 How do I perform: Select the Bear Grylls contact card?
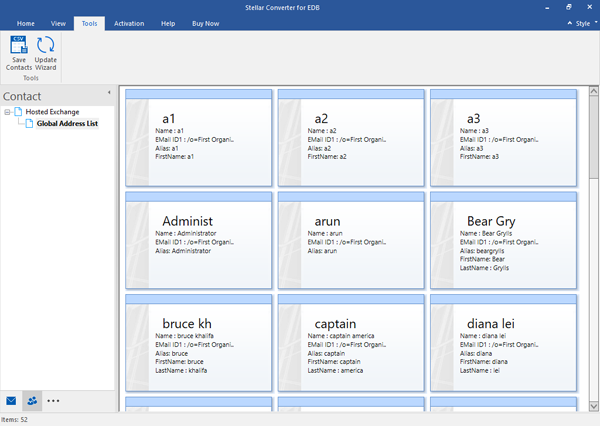503,240
